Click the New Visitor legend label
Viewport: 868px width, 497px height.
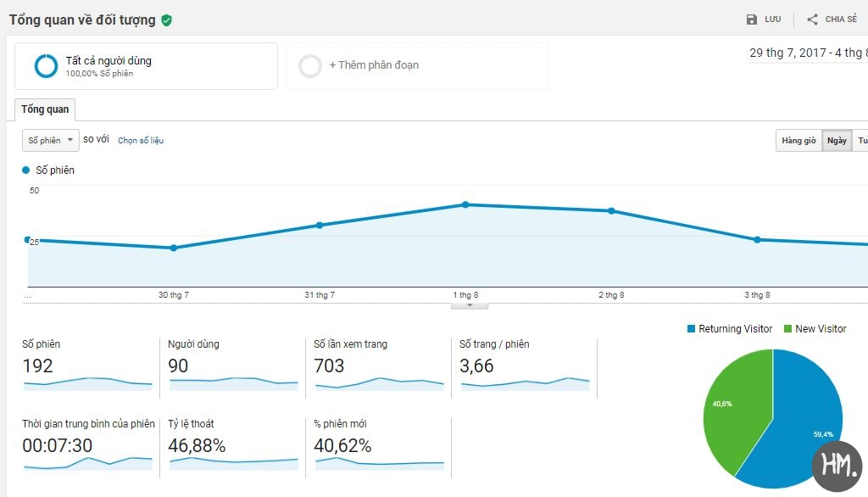coord(821,328)
